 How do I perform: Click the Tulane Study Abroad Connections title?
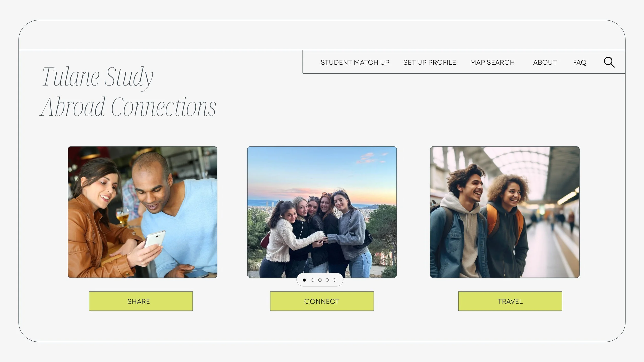pyautogui.click(x=128, y=92)
